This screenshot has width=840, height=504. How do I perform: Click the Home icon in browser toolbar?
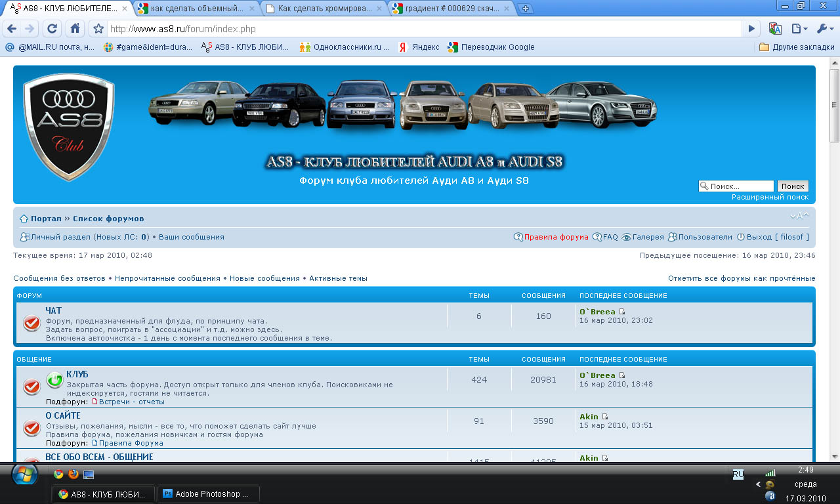point(75,29)
